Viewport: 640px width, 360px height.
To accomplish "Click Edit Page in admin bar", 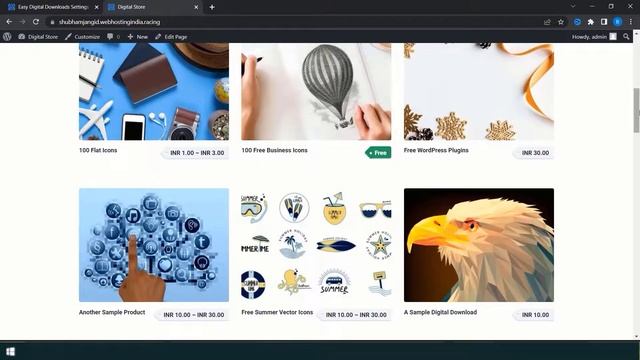I will click(171, 37).
